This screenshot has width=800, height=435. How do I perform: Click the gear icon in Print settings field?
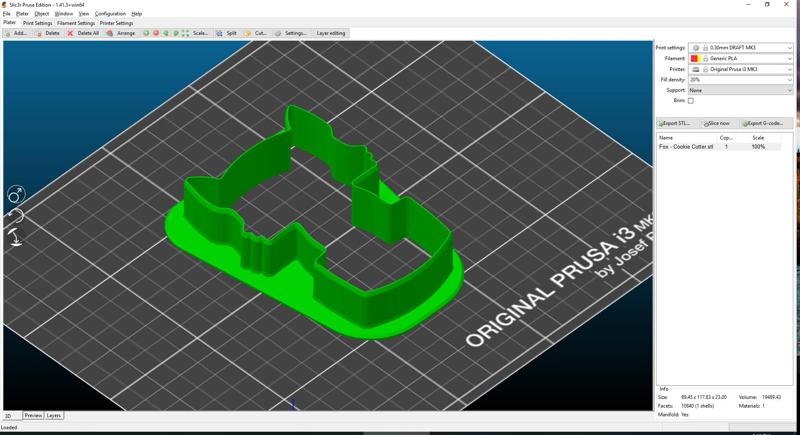(x=696, y=47)
